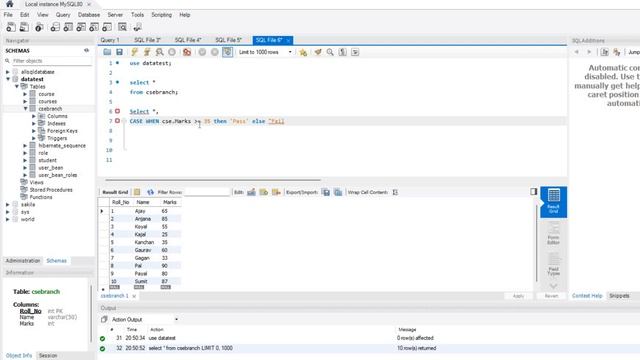The width and height of the screenshot is (640, 360).
Task: Close the csebranch 1 result tab
Action: (x=134, y=296)
